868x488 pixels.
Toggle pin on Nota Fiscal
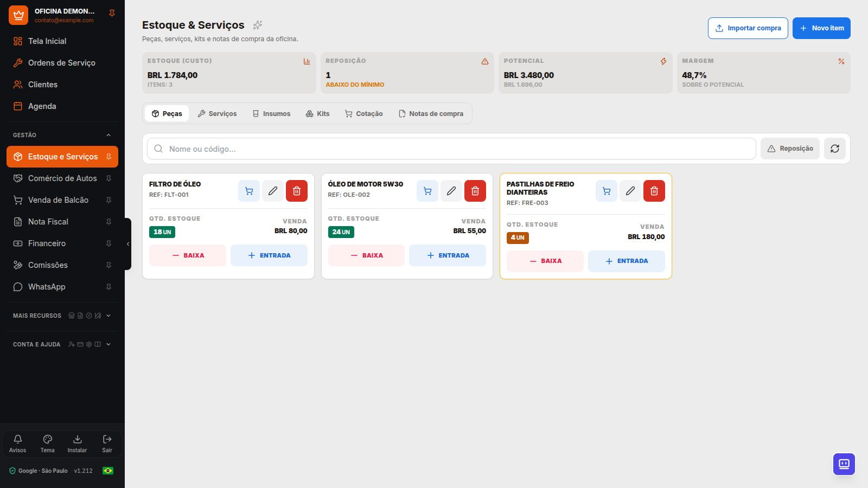(x=108, y=222)
